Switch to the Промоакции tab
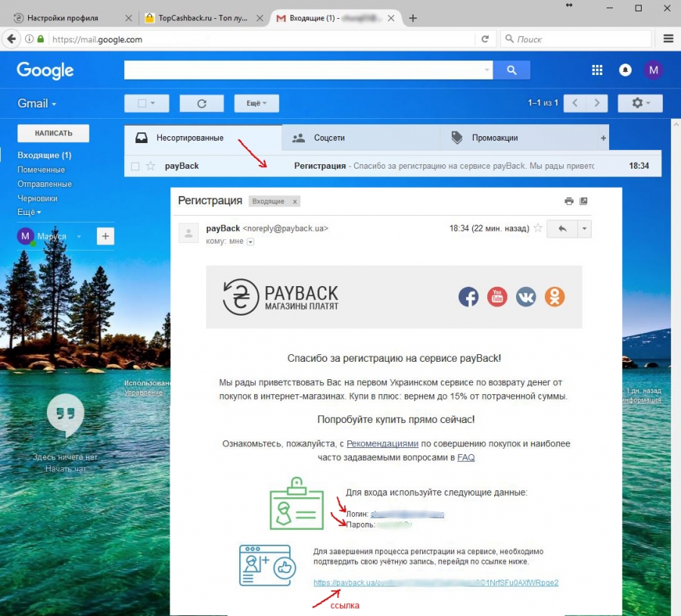 tap(518, 138)
